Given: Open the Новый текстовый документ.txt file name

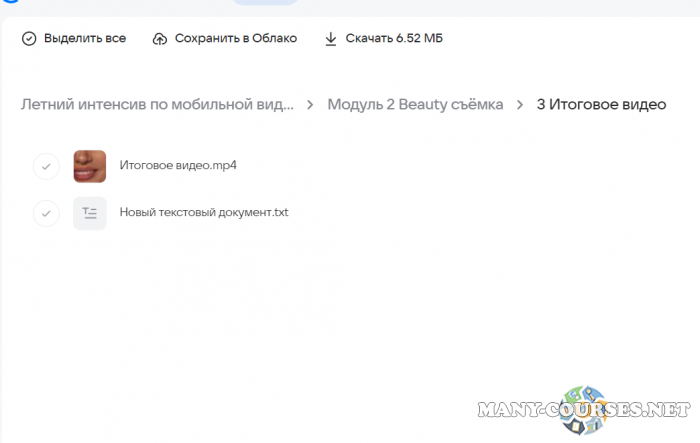Looking at the screenshot, I should 203,213.
